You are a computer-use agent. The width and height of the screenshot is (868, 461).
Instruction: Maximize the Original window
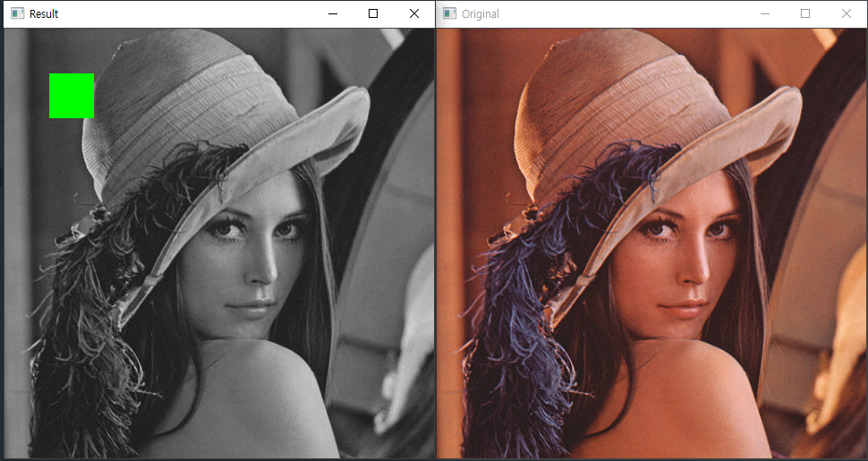click(805, 13)
